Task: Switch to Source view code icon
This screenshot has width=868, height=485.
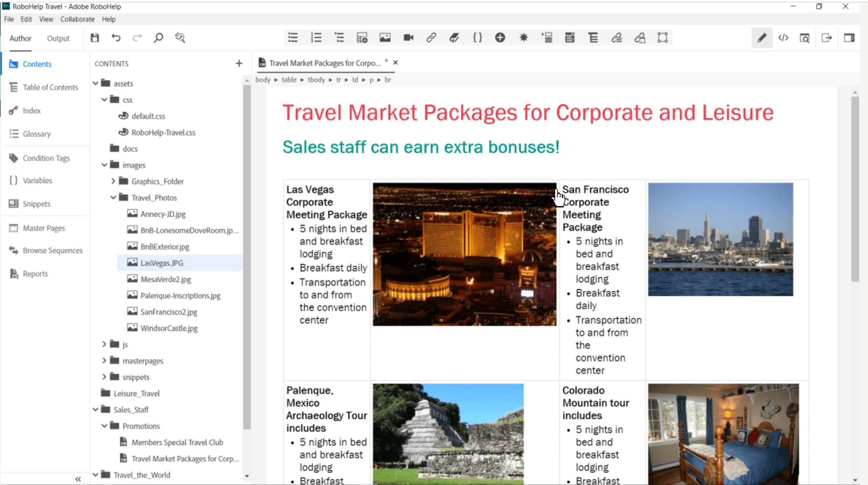Action: tap(783, 38)
